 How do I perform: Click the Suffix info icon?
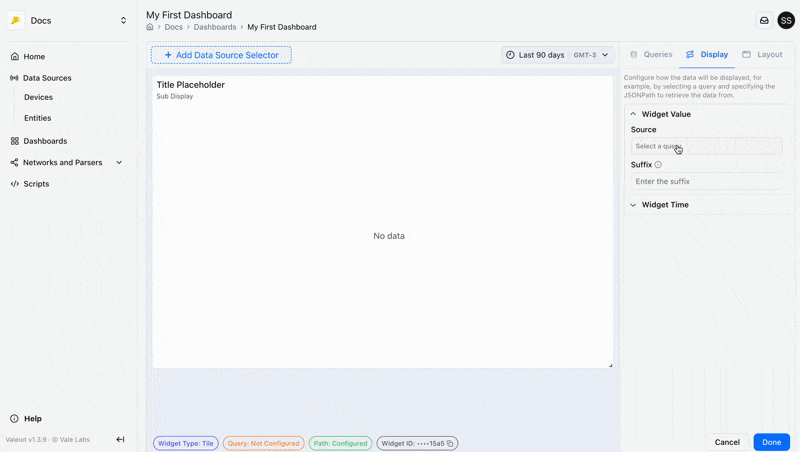click(x=658, y=165)
